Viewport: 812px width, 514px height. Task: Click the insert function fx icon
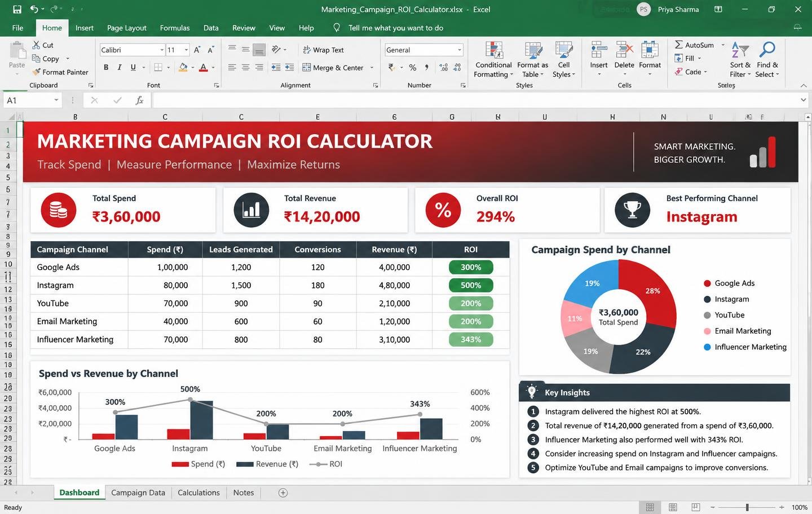[139, 100]
